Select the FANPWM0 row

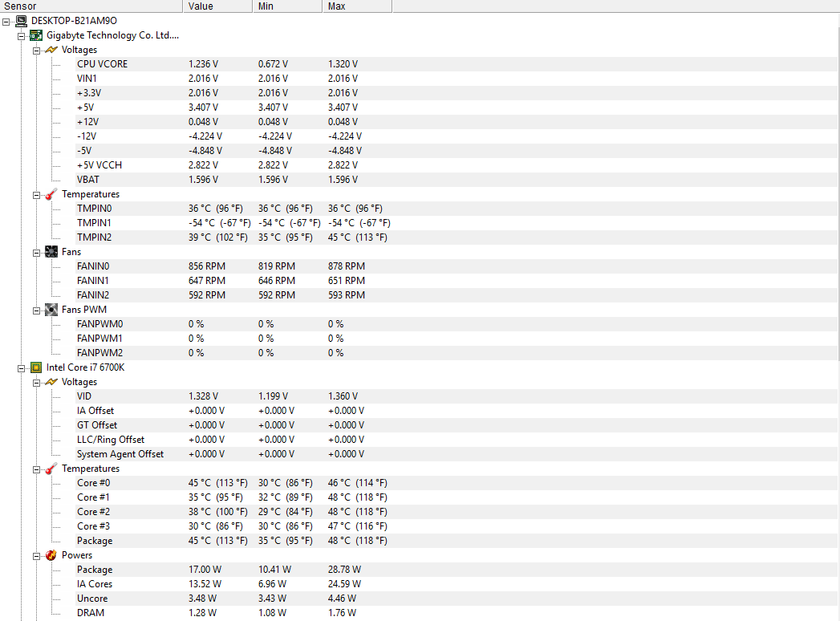coord(457,324)
